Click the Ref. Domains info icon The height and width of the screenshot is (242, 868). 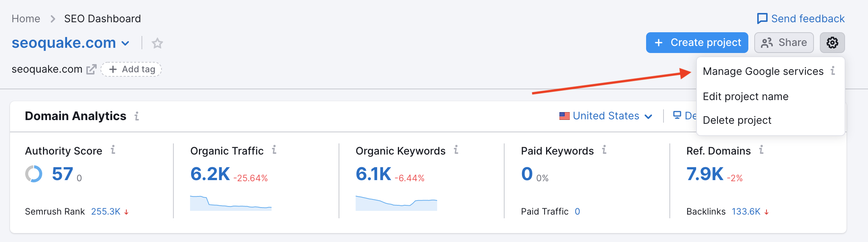point(761,150)
